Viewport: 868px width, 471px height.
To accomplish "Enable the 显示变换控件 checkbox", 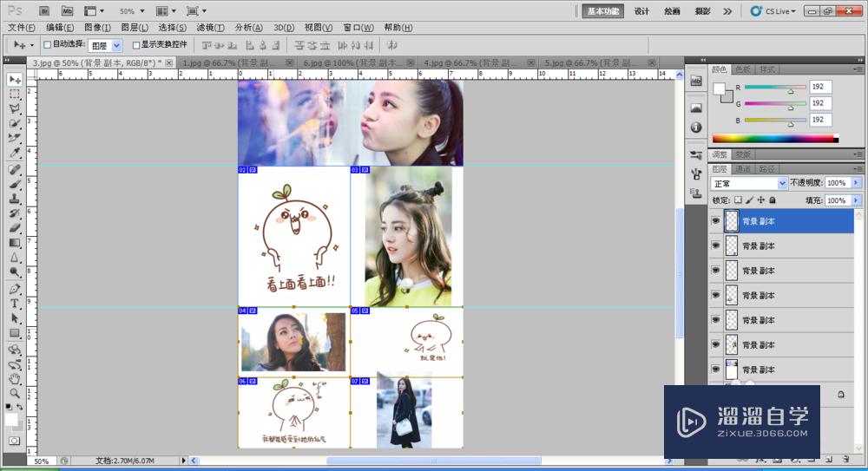I will [x=136, y=44].
